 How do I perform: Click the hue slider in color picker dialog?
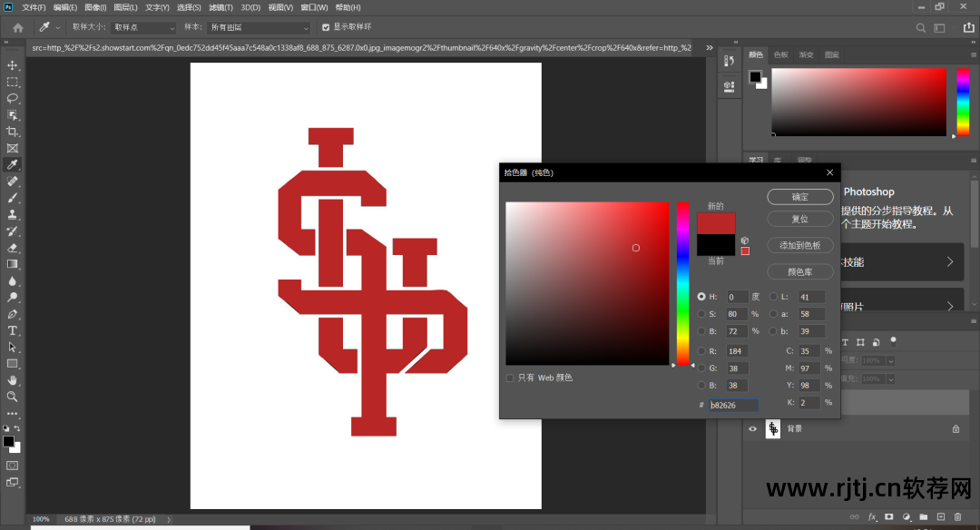pos(682,283)
